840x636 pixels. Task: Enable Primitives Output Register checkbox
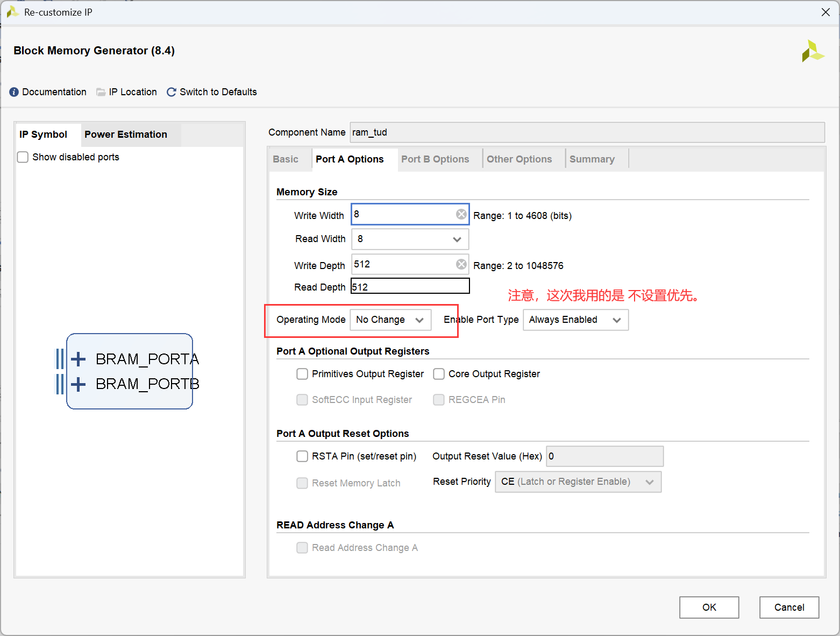click(302, 374)
